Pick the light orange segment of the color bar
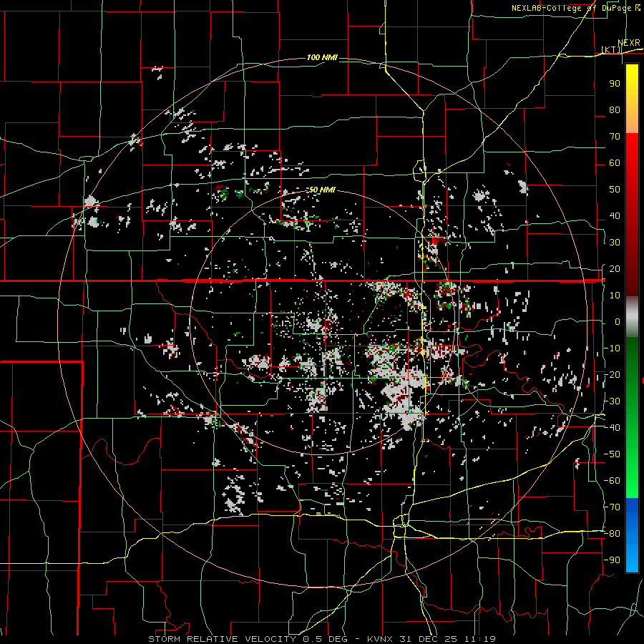 click(x=632, y=122)
